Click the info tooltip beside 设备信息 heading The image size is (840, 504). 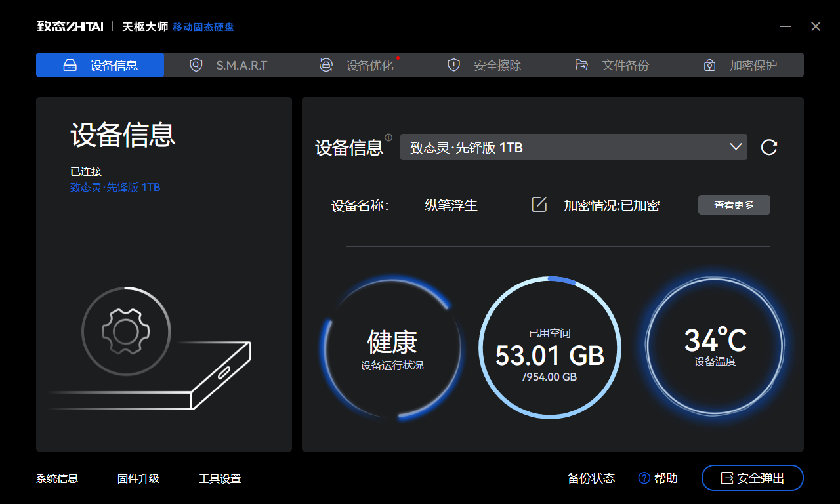point(390,136)
